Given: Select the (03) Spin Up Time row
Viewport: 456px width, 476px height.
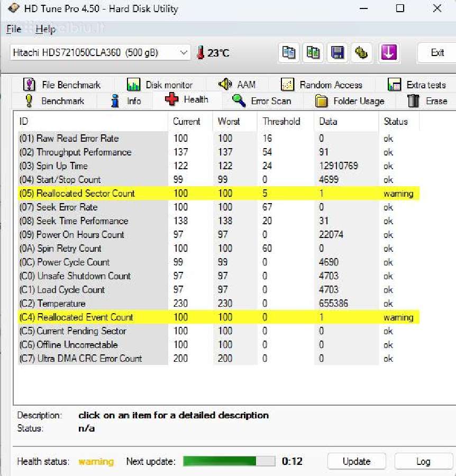Looking at the screenshot, I should (218, 166).
